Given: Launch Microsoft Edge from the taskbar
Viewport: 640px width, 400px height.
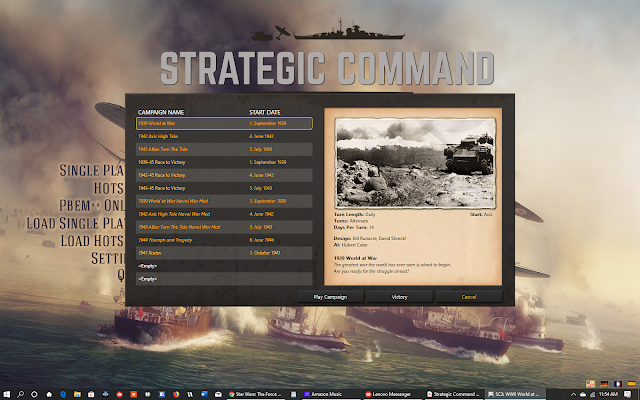Looking at the screenshot, I should pos(63,394).
